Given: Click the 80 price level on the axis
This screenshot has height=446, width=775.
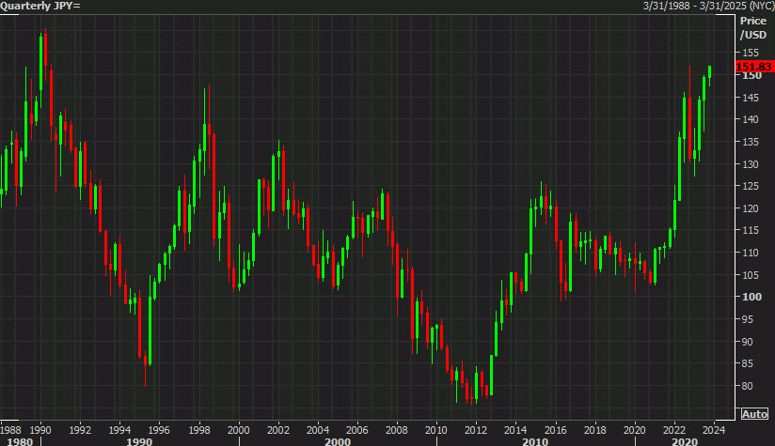Looking at the screenshot, I should pos(748,386).
